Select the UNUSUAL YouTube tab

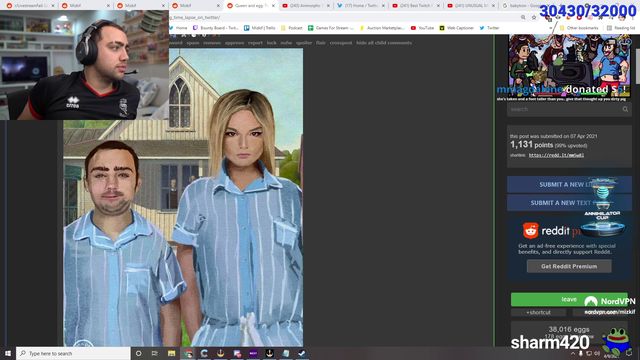pos(469,5)
